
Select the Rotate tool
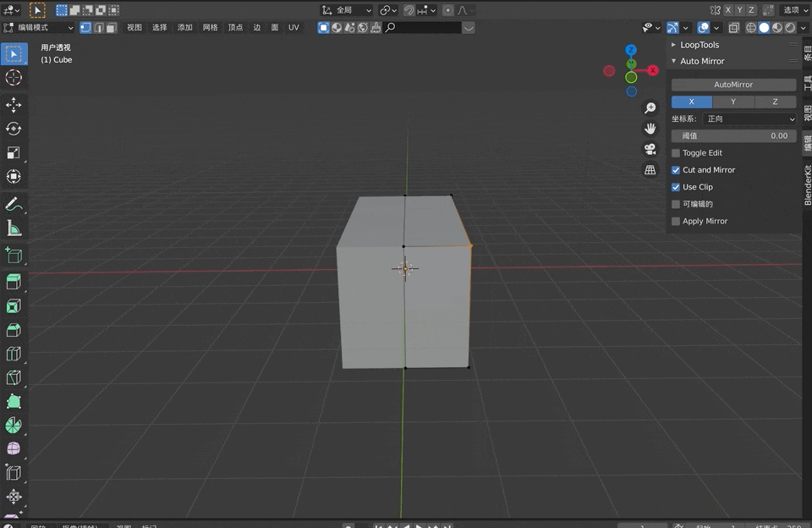tap(14, 129)
